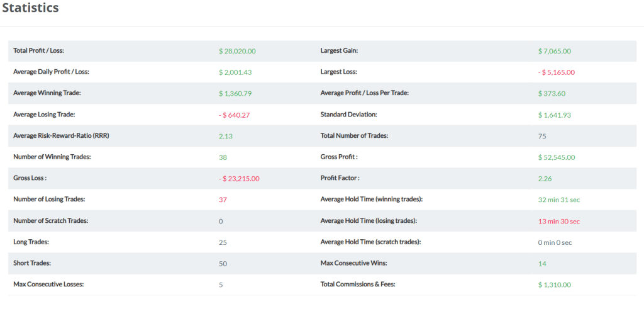Click the Standard Deviation label
This screenshot has width=644, height=311.
(348, 115)
